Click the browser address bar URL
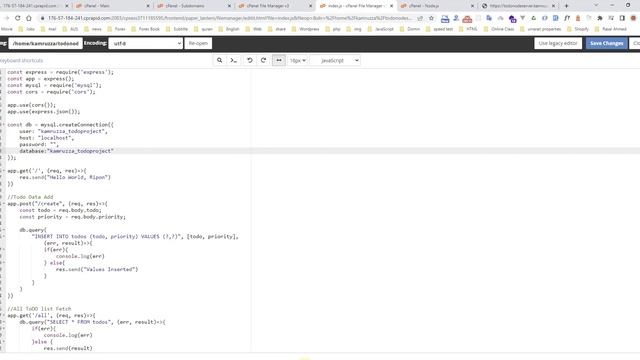The width and height of the screenshot is (640, 360). click(229, 18)
